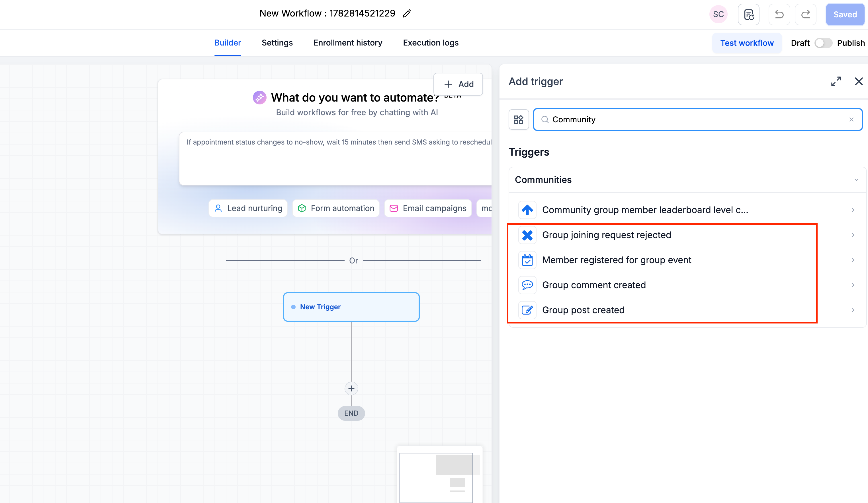Open chevron on Member registered for group event

pyautogui.click(x=853, y=260)
